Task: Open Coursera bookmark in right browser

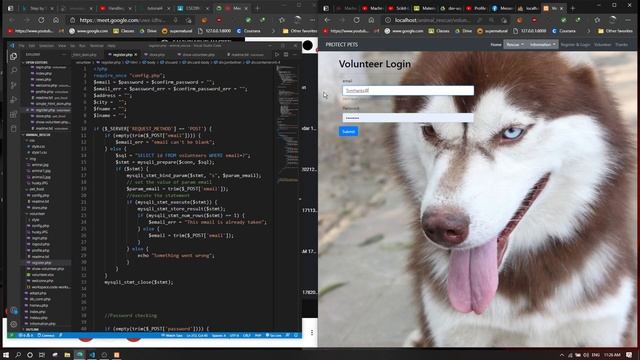Action: tap(564, 31)
